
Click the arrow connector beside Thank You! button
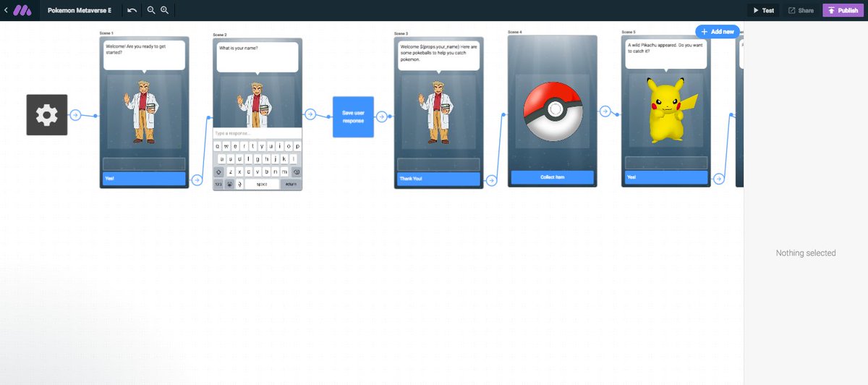pos(491,179)
